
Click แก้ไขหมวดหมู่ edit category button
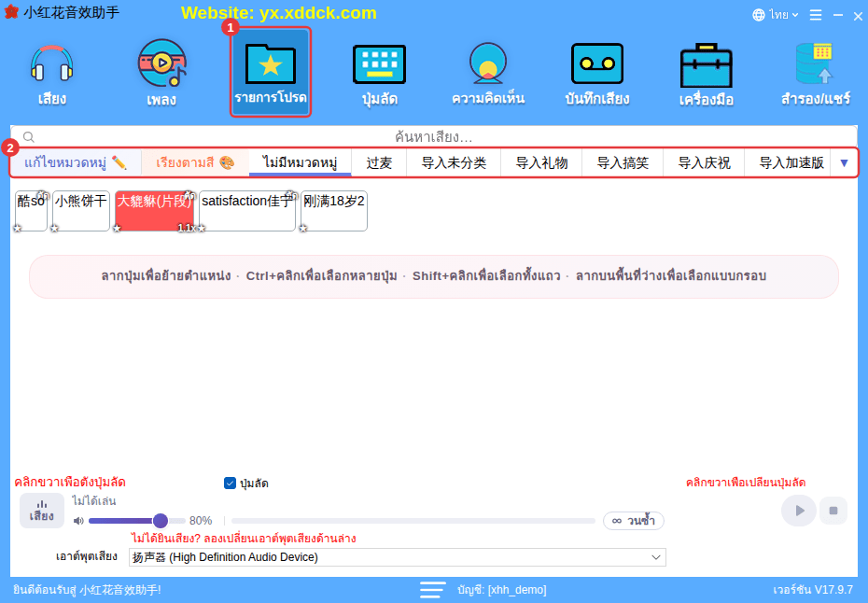coord(76,162)
